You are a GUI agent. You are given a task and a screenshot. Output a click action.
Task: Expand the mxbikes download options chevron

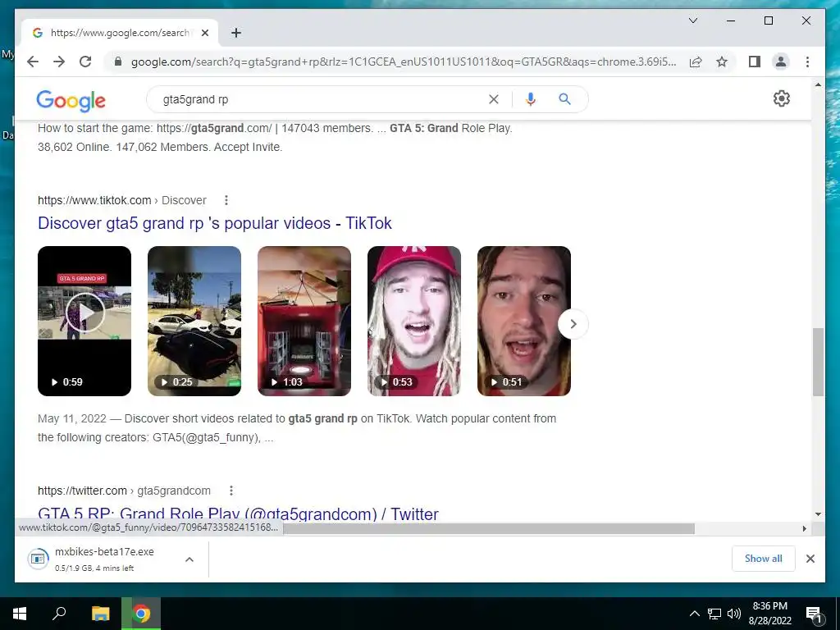(x=189, y=559)
